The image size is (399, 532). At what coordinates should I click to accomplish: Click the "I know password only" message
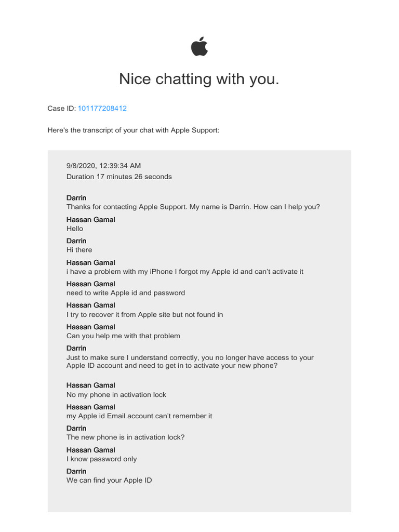pyautogui.click(x=102, y=459)
